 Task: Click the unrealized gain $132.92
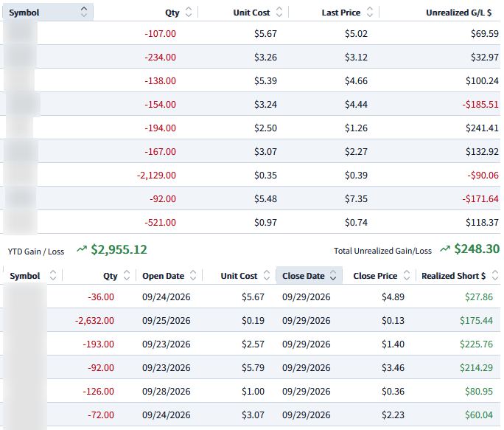pos(482,152)
